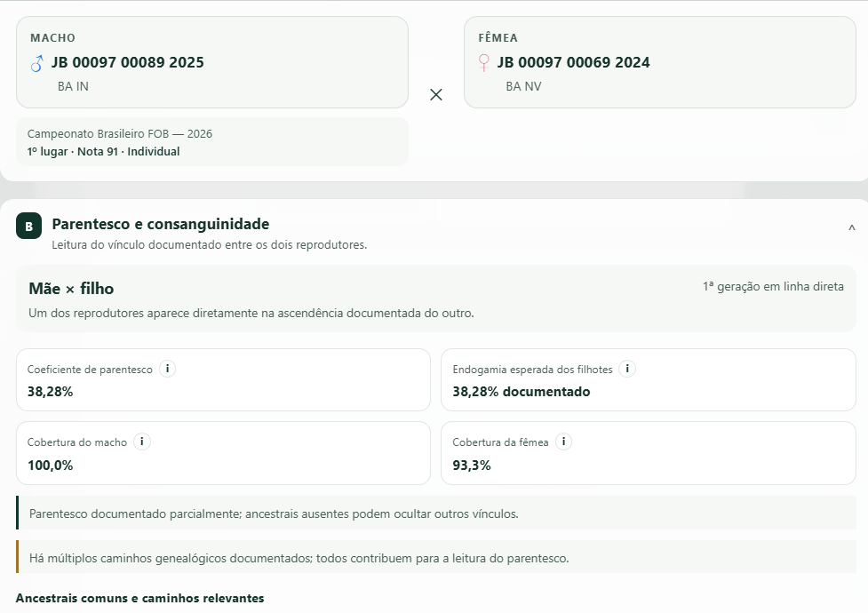
Task: Show info for Cobertura da fêmea
Action: pyautogui.click(x=563, y=442)
